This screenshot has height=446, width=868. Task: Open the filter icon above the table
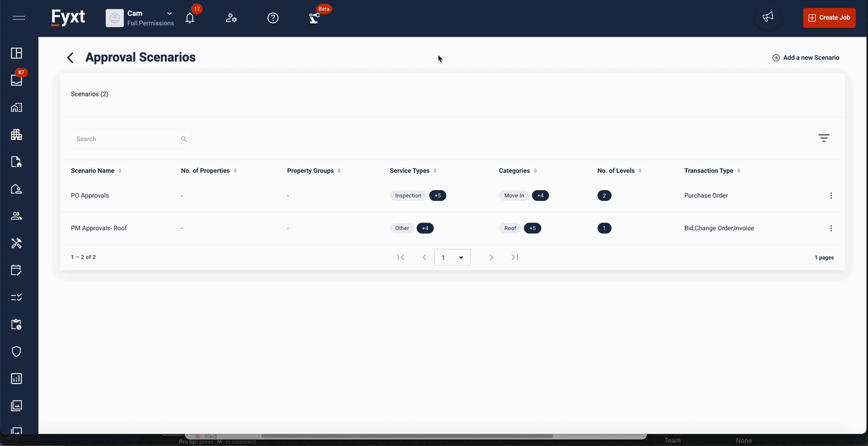(x=824, y=138)
